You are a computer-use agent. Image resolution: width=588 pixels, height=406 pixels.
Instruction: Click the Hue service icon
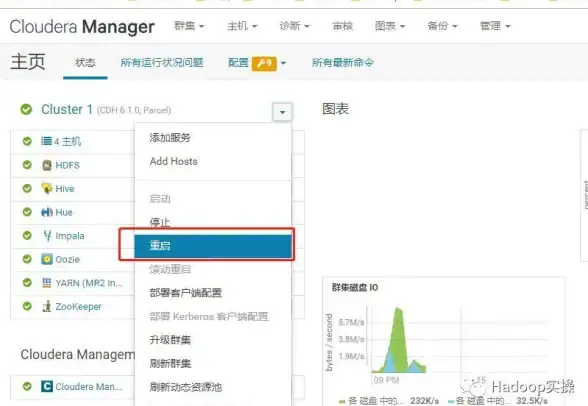click(x=47, y=212)
